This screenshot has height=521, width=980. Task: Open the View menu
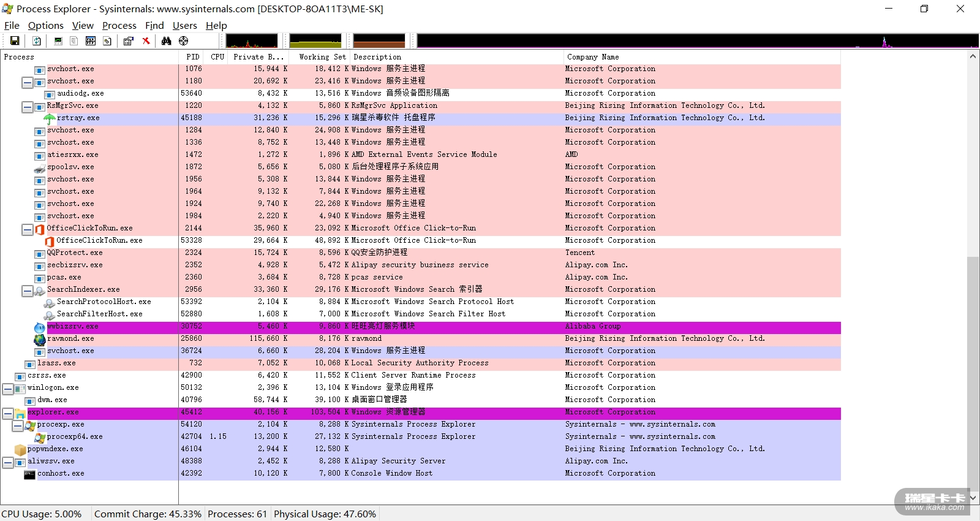click(x=83, y=25)
